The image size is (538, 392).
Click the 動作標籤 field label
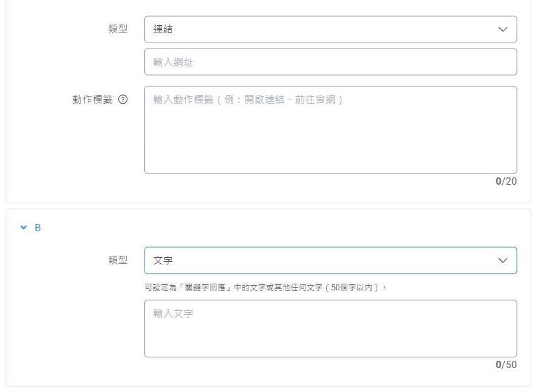(x=92, y=100)
